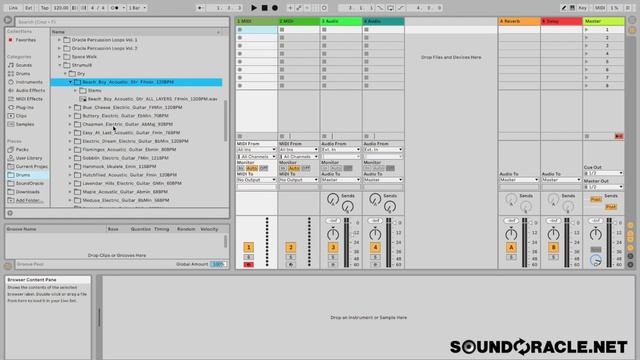Expand the Space Walk folder
The width and height of the screenshot is (640, 360).
pos(59,57)
